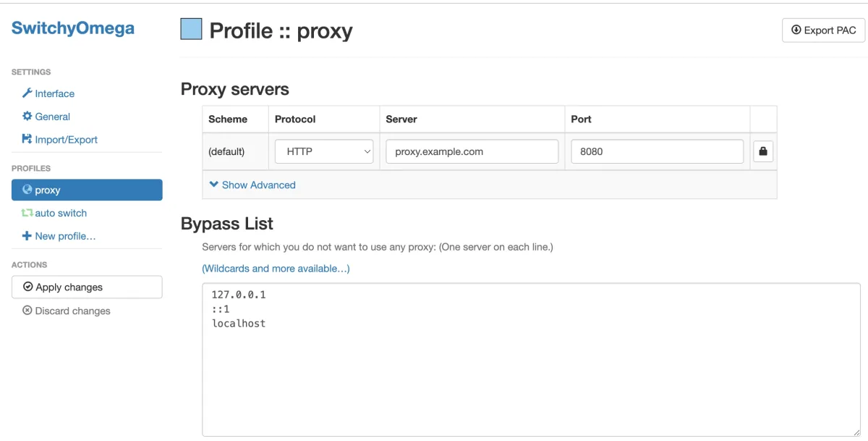Click the Export PAC button
Screen dimensions: 868x441
(823, 30)
